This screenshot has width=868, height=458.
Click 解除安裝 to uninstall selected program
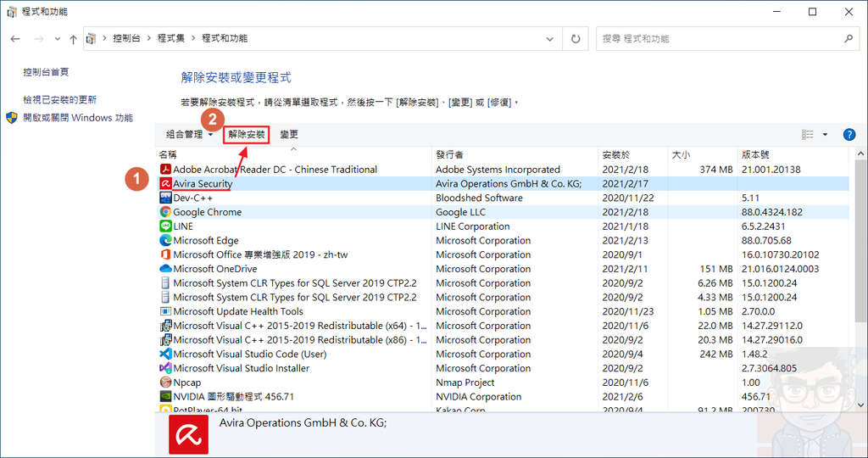[247, 135]
